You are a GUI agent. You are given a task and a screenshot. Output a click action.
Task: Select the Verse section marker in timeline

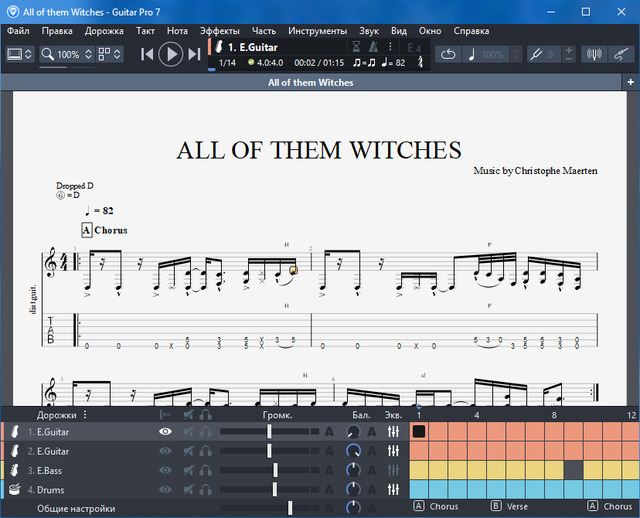click(511, 507)
